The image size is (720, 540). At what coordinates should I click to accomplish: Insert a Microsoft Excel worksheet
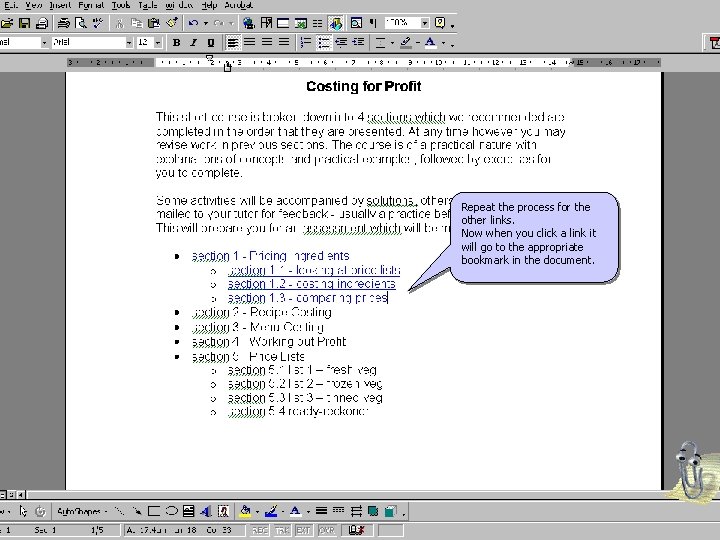[301, 23]
